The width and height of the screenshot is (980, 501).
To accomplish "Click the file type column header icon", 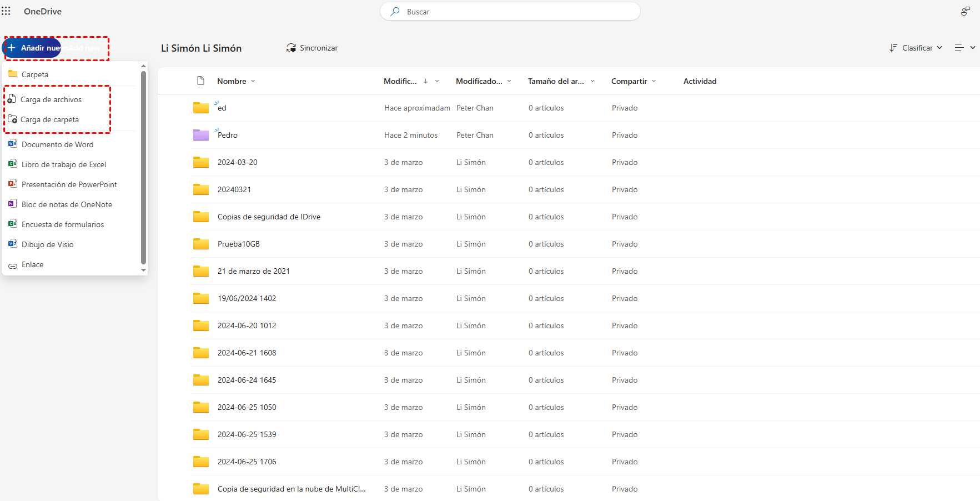I will point(201,81).
